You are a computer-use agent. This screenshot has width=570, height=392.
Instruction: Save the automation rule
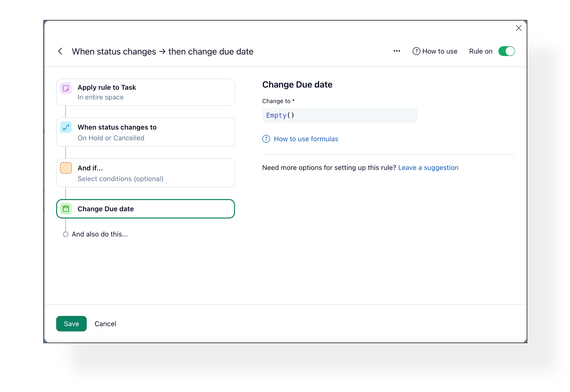(71, 324)
